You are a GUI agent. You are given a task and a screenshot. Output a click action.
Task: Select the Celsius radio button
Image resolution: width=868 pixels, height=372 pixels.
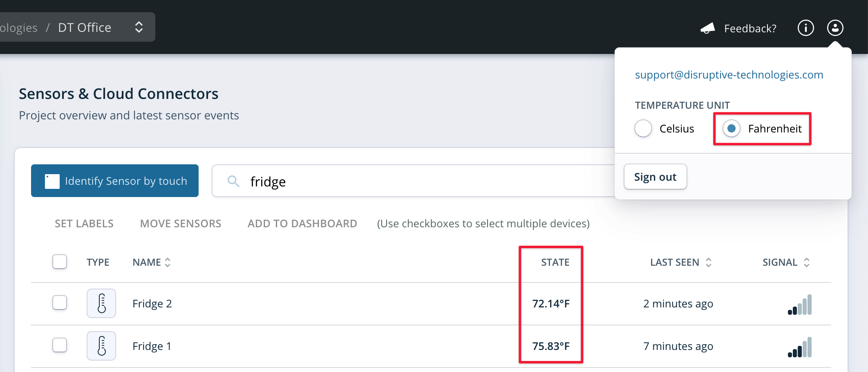[x=643, y=128]
